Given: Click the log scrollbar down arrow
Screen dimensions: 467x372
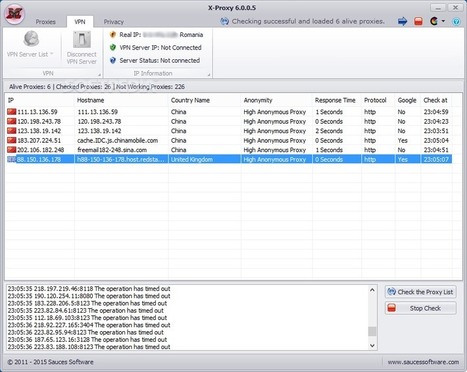Looking at the screenshot, I should tap(372, 346).
